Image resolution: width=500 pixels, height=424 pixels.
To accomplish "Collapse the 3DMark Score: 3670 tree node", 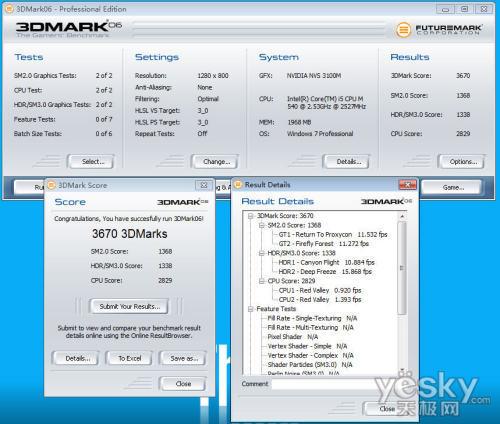I will [x=250, y=216].
